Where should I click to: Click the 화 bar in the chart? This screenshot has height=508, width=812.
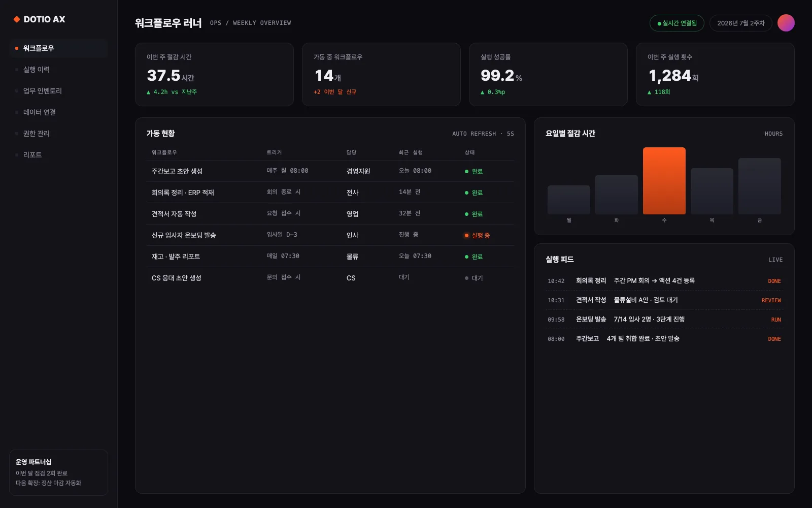pyautogui.click(x=617, y=195)
